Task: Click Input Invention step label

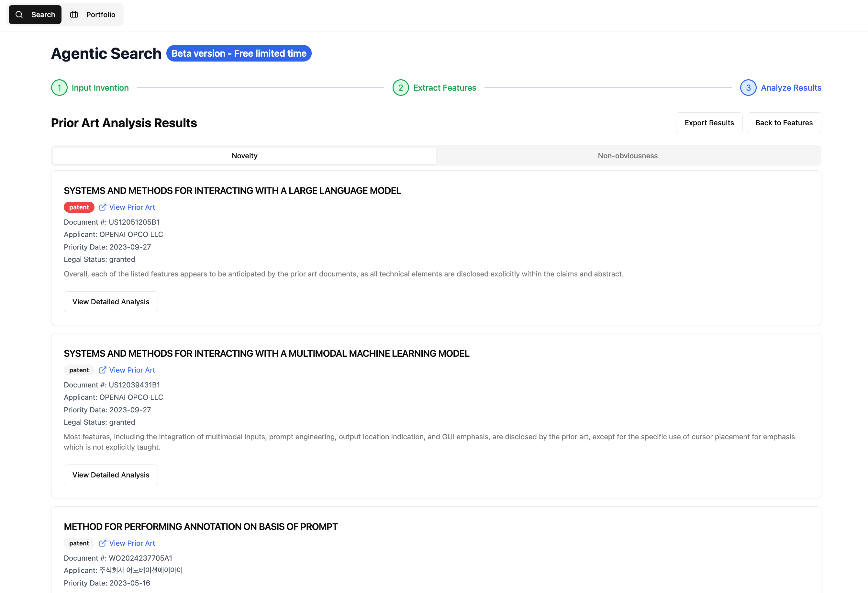Action: [100, 88]
